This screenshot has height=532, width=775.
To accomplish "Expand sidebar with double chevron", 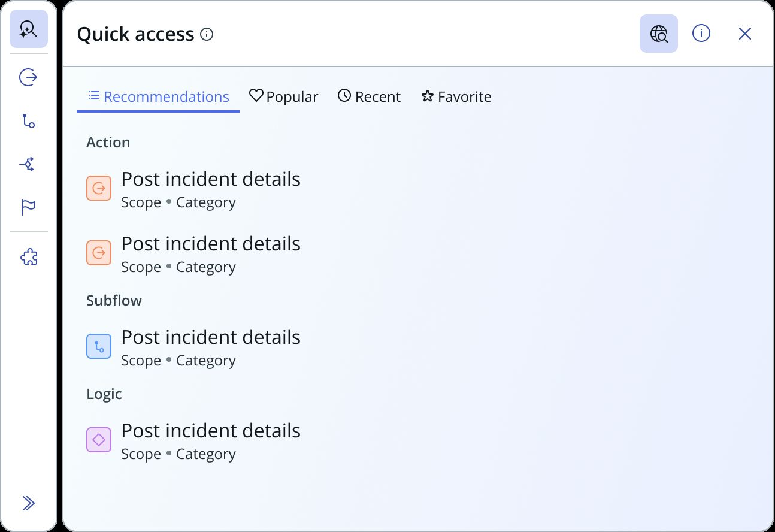I will [x=29, y=503].
